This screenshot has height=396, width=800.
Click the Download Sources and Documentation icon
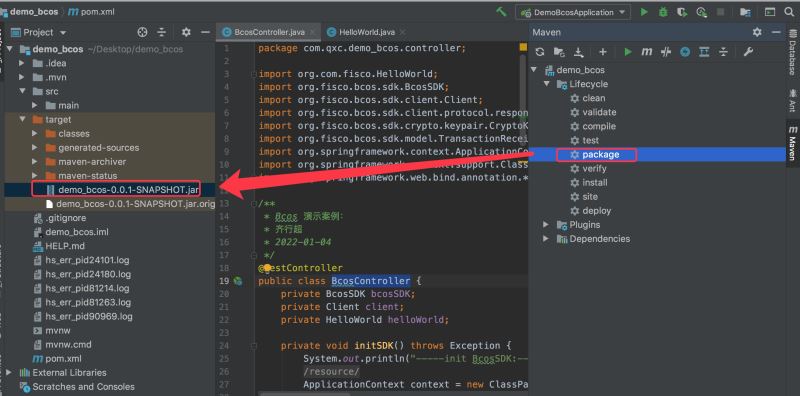pyautogui.click(x=578, y=52)
